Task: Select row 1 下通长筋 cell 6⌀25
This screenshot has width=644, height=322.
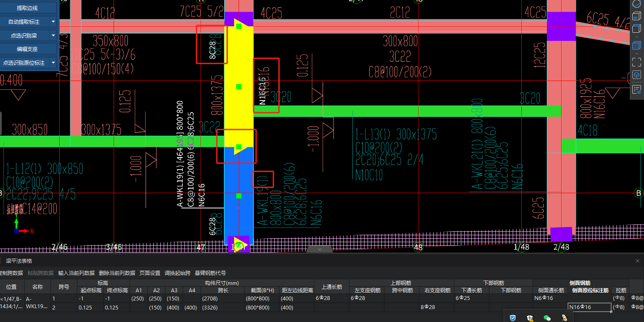Action: pos(472,298)
